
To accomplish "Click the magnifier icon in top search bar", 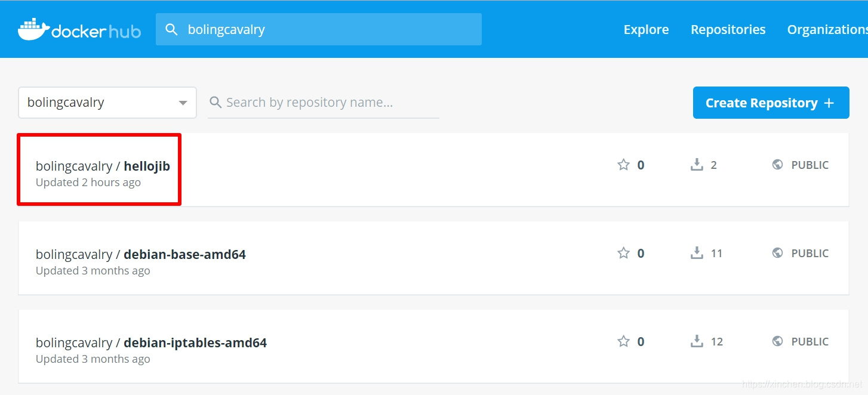I will pyautogui.click(x=171, y=29).
